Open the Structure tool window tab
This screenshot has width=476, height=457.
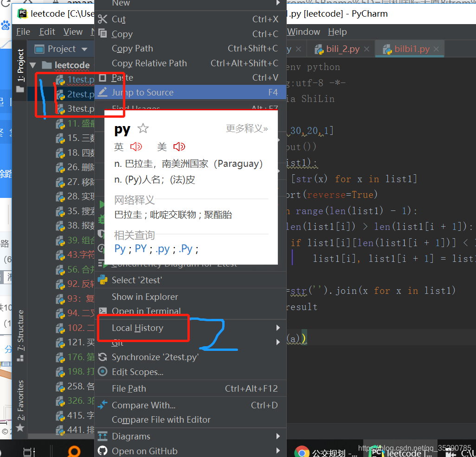coord(20,335)
